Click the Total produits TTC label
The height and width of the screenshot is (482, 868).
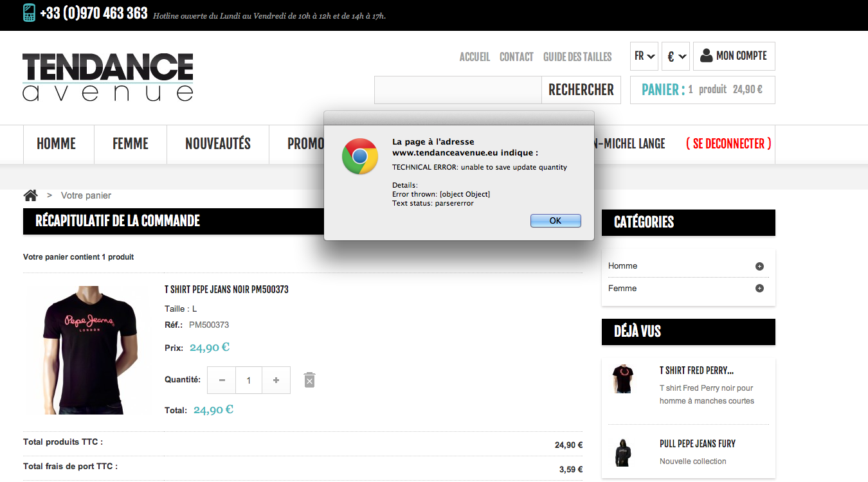[x=63, y=442]
